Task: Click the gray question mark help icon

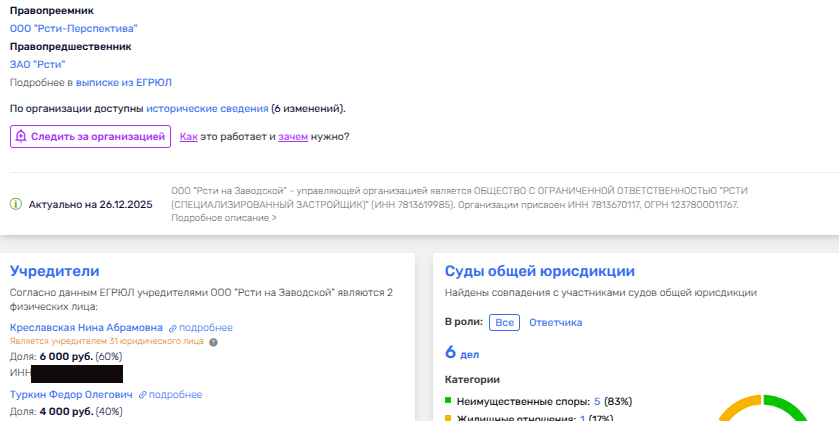Action: click(213, 341)
